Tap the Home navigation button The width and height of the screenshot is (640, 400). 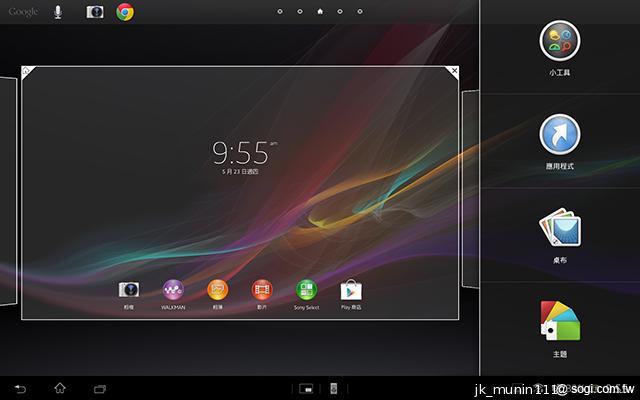click(x=60, y=388)
